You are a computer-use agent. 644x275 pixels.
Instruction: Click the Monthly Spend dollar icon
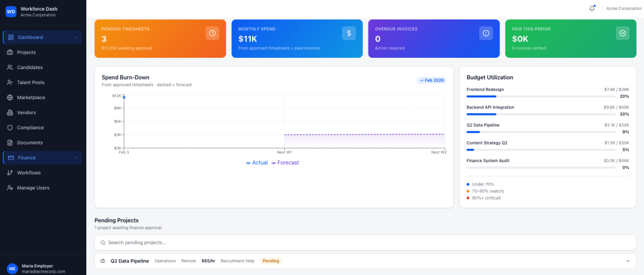coord(348,33)
